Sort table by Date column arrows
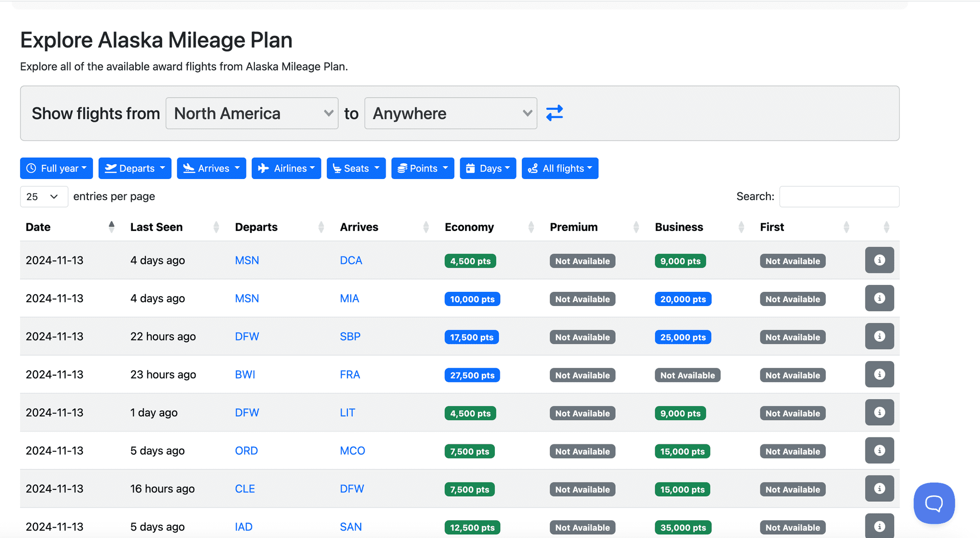 [x=111, y=227]
